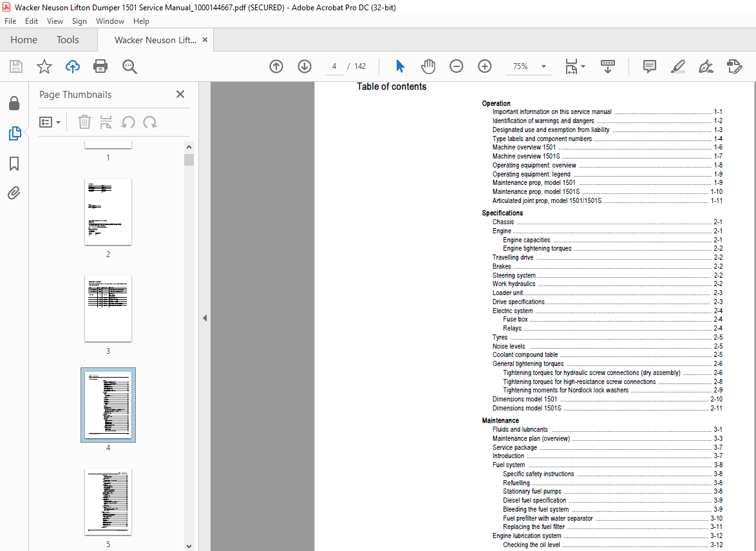The image size is (756, 551).
Task: Click 'Replacing the fuel filter' contents entry
Action: point(612,527)
